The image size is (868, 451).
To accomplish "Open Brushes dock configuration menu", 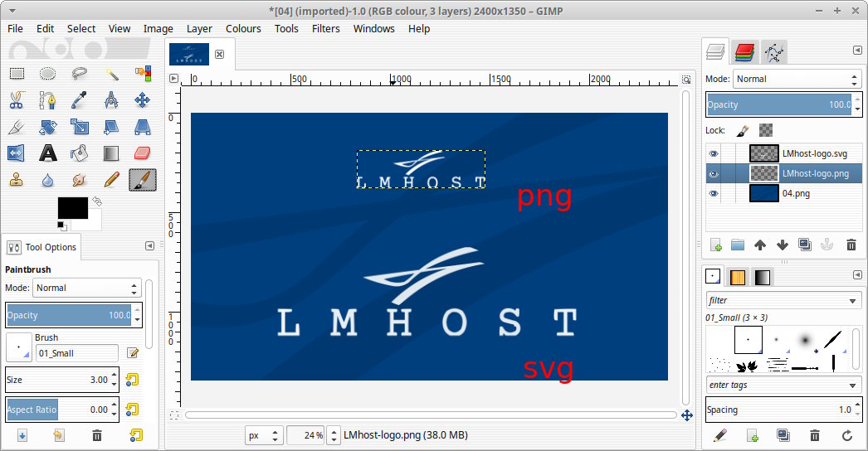I will point(857,274).
